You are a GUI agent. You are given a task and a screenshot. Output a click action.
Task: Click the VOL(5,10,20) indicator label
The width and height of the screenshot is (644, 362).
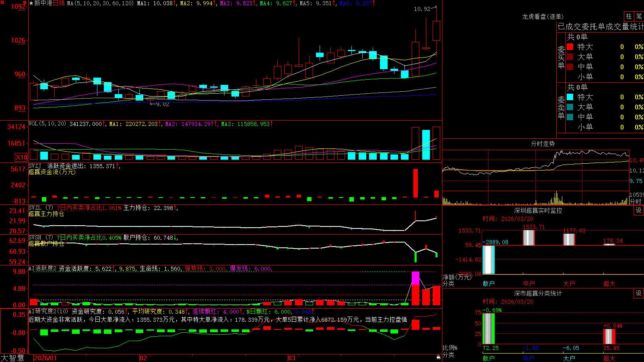47,124
